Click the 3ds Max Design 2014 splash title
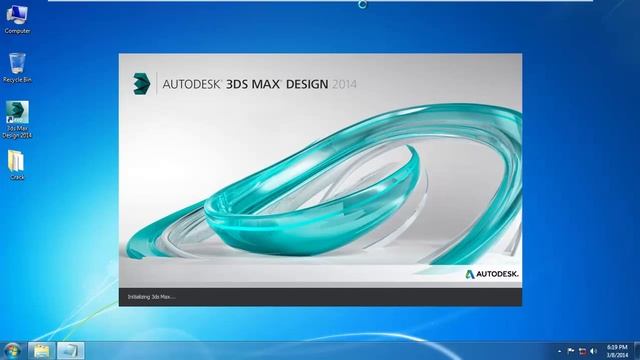640x360 pixels. [259, 84]
